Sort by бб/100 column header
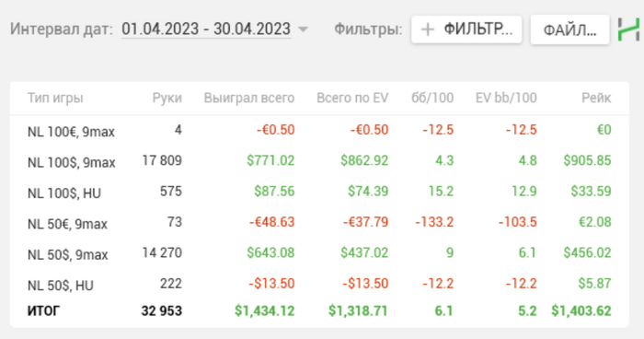This screenshot has height=339, width=644. pos(432,98)
